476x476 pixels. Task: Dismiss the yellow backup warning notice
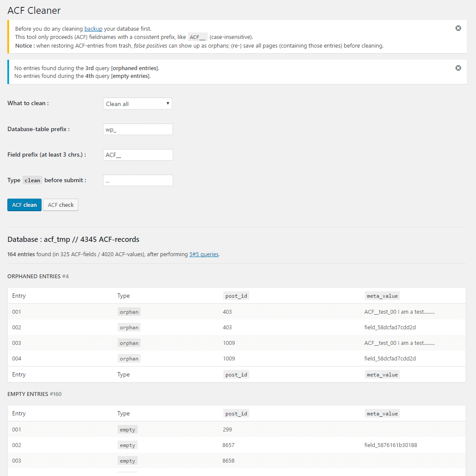[458, 28]
